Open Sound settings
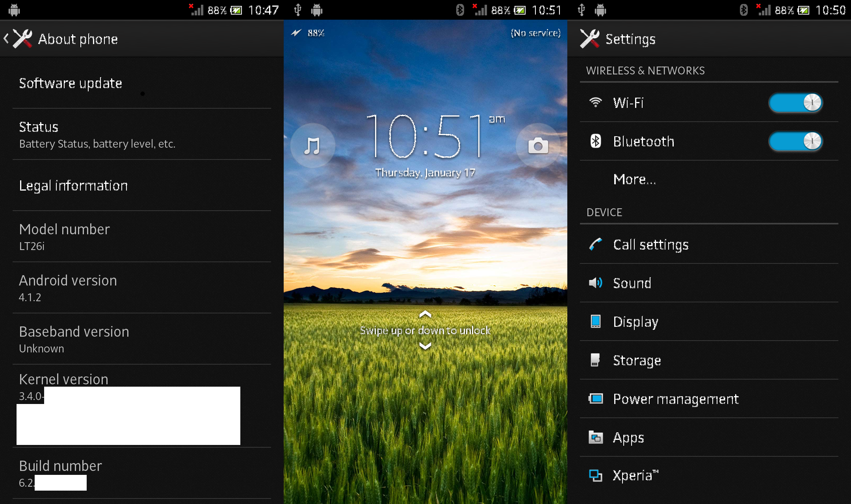 [x=709, y=283]
